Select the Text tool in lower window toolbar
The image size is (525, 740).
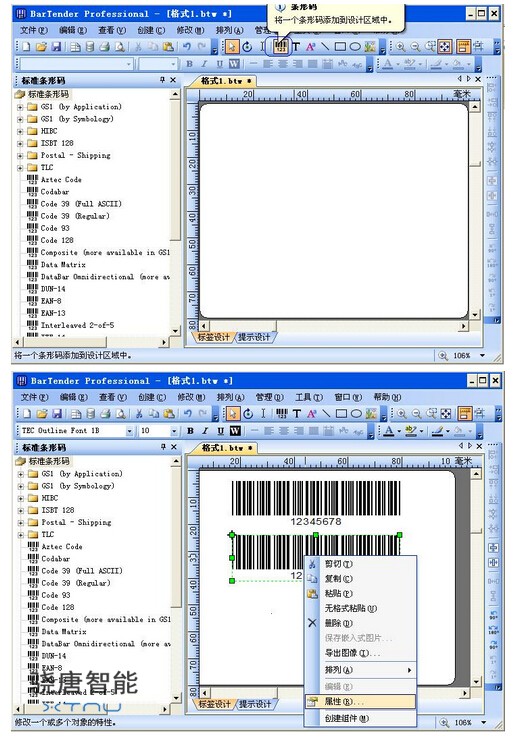click(x=296, y=414)
